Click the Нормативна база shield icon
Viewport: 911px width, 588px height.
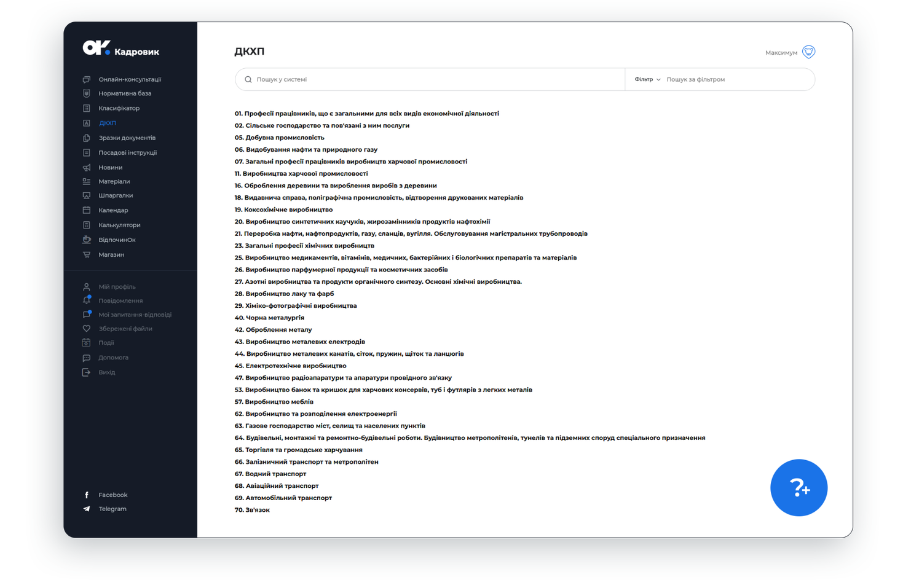tap(87, 93)
